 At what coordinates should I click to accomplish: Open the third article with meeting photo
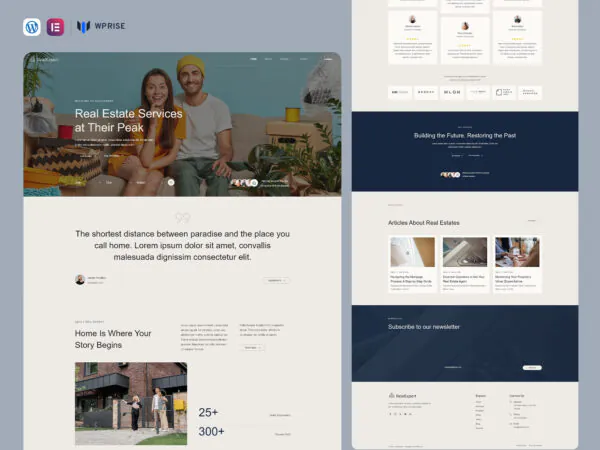coord(518,252)
